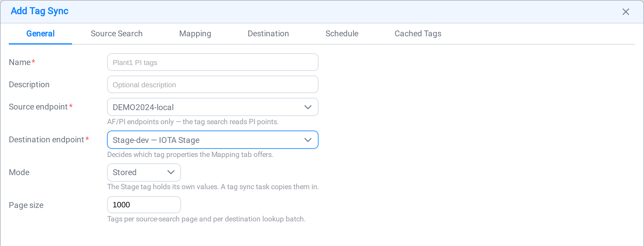
Task: Select the 'Add Tag Sync' dialog title
Action: click(40, 11)
